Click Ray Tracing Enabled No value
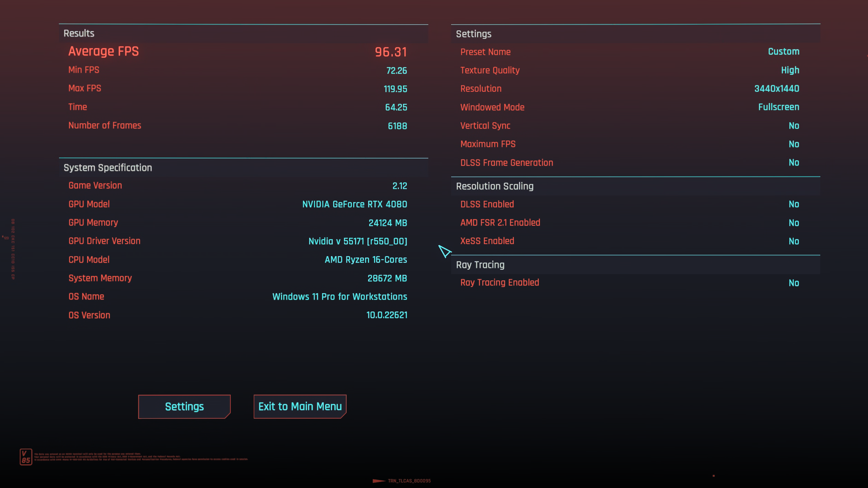The height and width of the screenshot is (488, 868). [794, 283]
